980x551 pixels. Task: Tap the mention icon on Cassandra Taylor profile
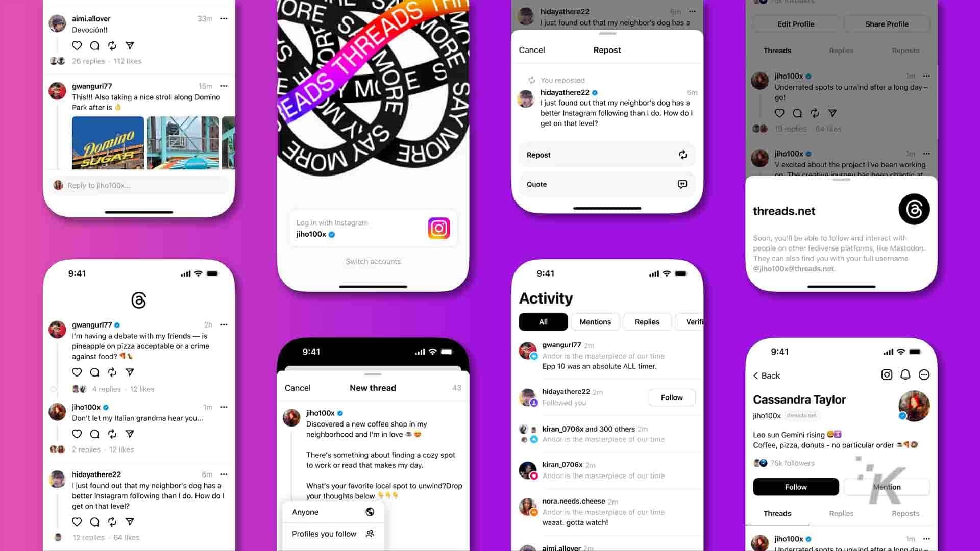(887, 486)
